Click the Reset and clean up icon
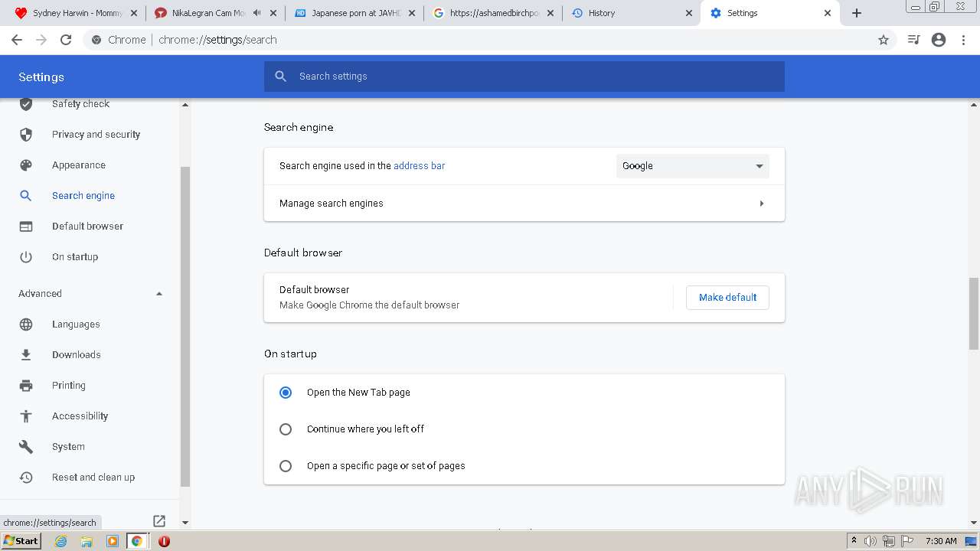Viewport: 980px width, 551px height. click(26, 478)
